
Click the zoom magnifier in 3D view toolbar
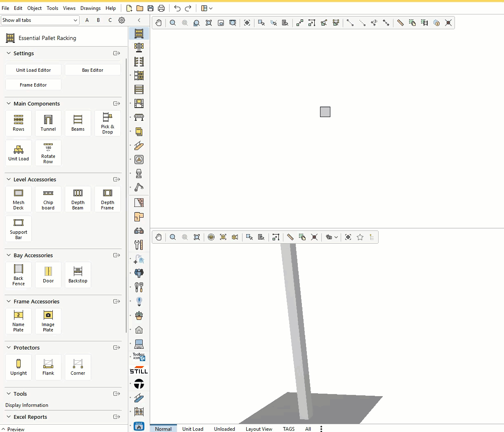[x=173, y=237]
